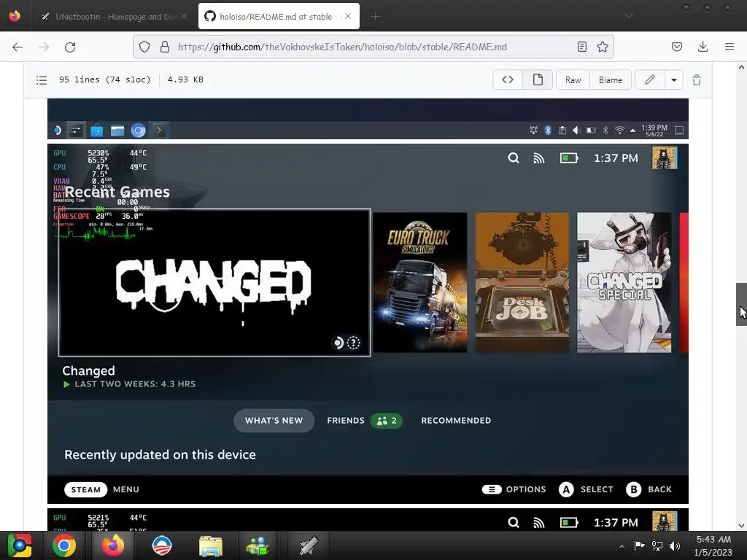Click the RECOMMENDED tab in the image
Viewport: 747px width, 560px height.
(x=456, y=421)
